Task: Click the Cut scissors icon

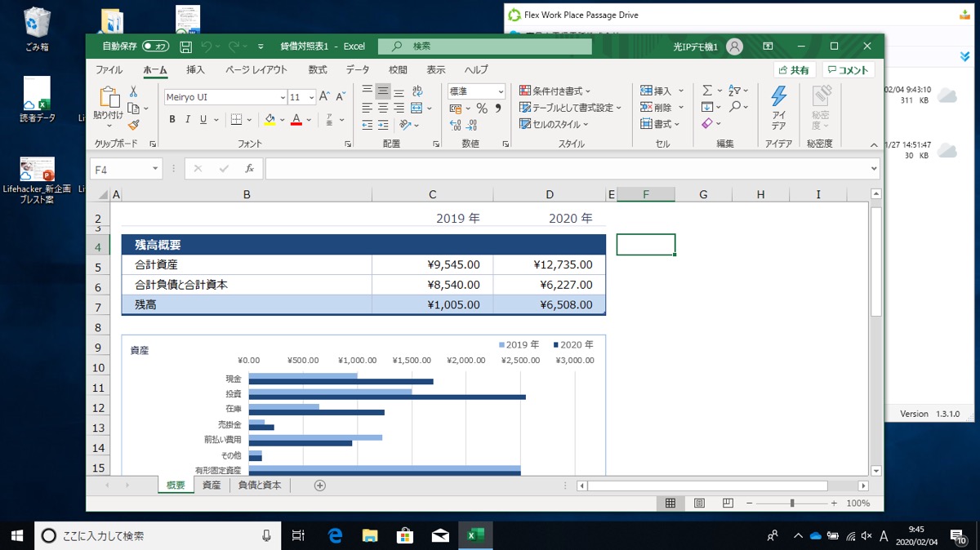Action: 133,91
